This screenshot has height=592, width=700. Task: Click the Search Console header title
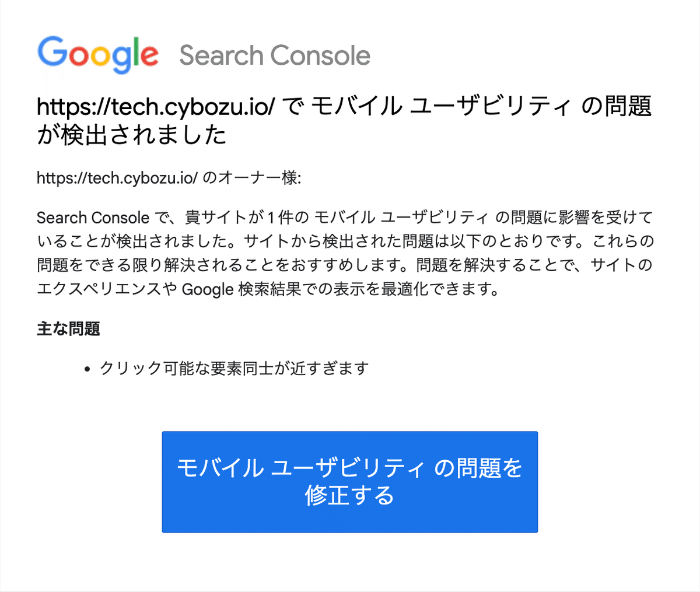tap(274, 55)
